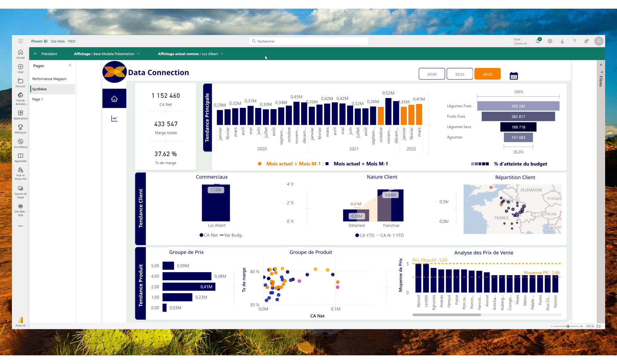The width and height of the screenshot is (617, 364).
Task: Click the home navigation icon
Action: 114,99
